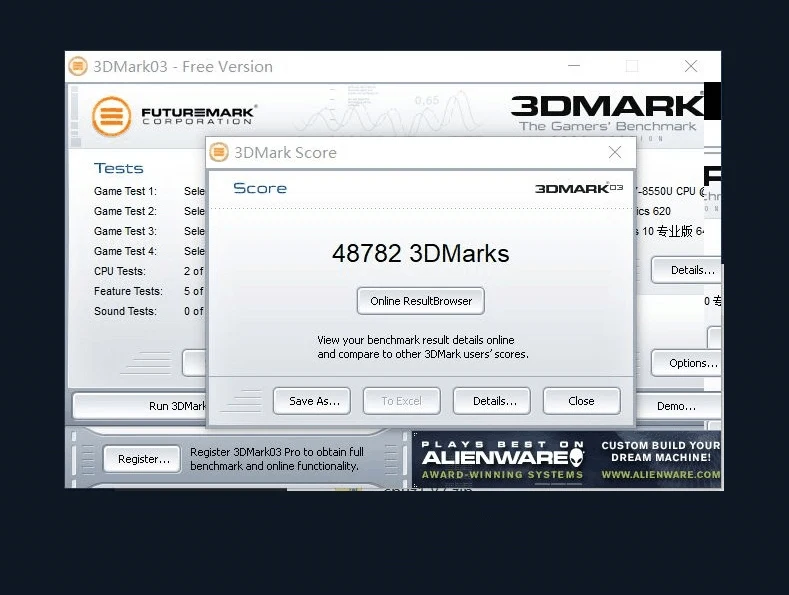Click the orange Futuremark logo

point(111,116)
